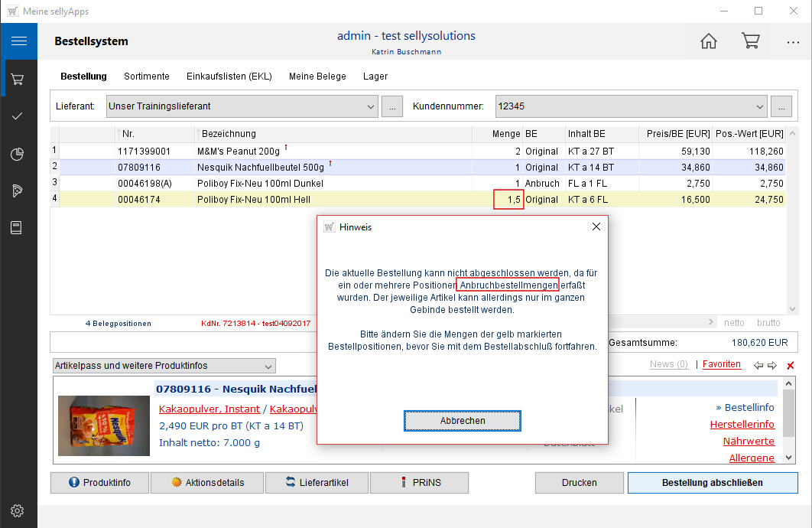Open the Einkaufslisten (EKL) tab
The image size is (812, 528).
(229, 77)
